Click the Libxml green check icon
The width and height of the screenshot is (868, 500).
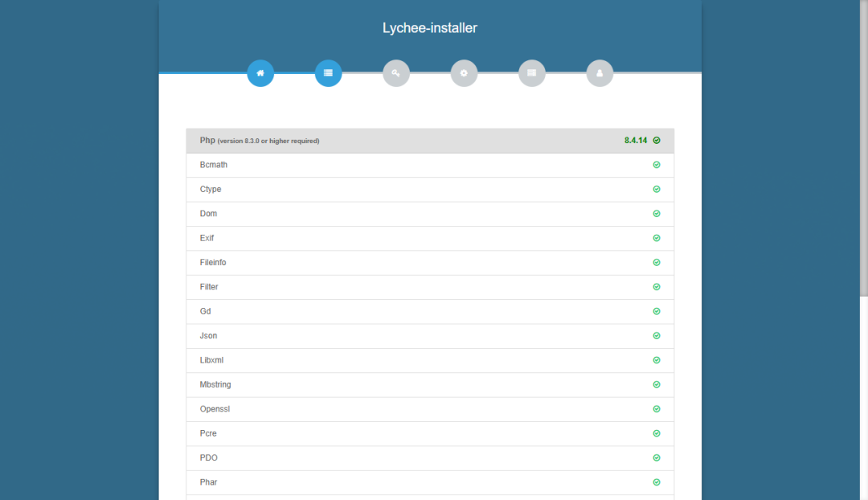[657, 360]
